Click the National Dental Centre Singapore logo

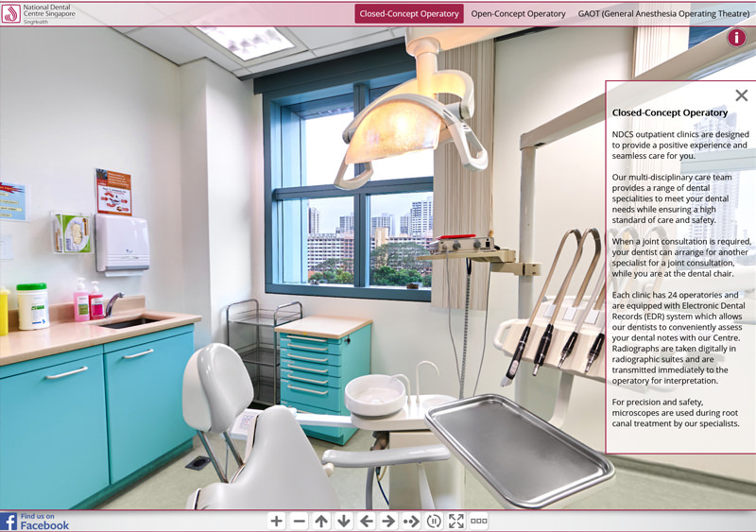point(40,14)
